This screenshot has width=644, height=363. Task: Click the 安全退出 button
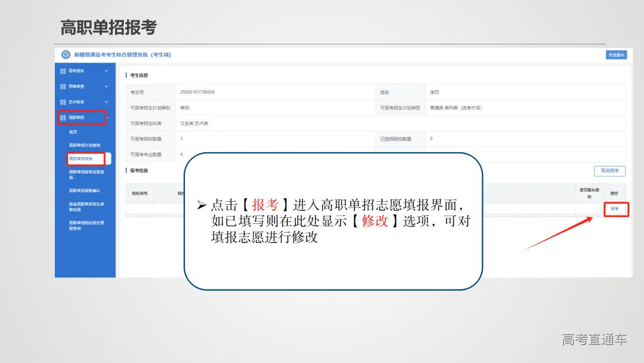[x=617, y=54]
